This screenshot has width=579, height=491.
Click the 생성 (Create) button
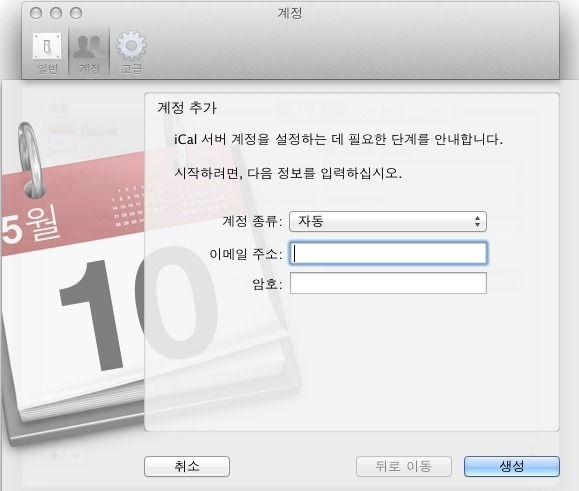[511, 466]
